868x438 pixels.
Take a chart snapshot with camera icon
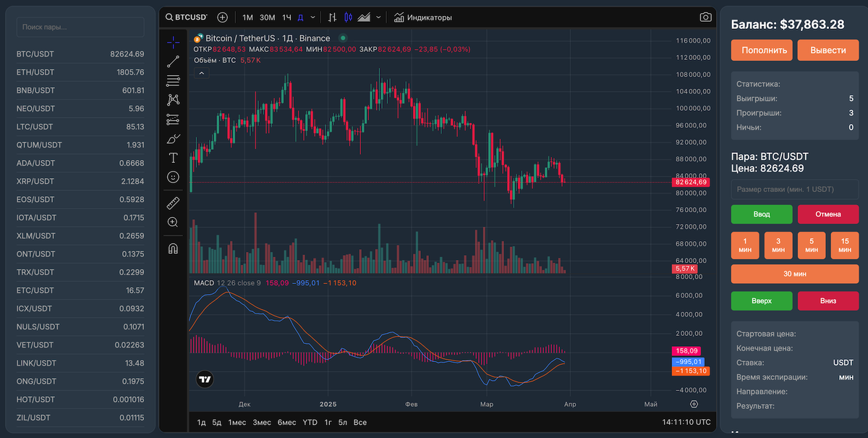pyautogui.click(x=705, y=17)
